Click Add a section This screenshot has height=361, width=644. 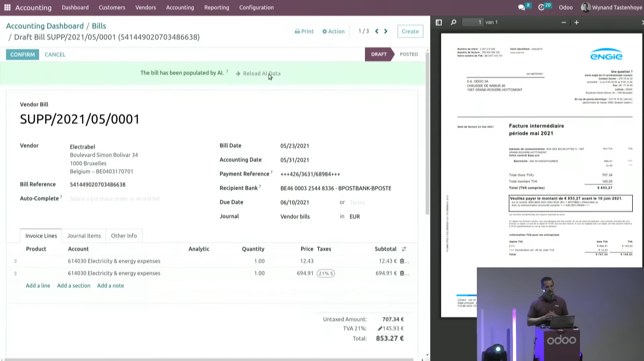(x=74, y=286)
